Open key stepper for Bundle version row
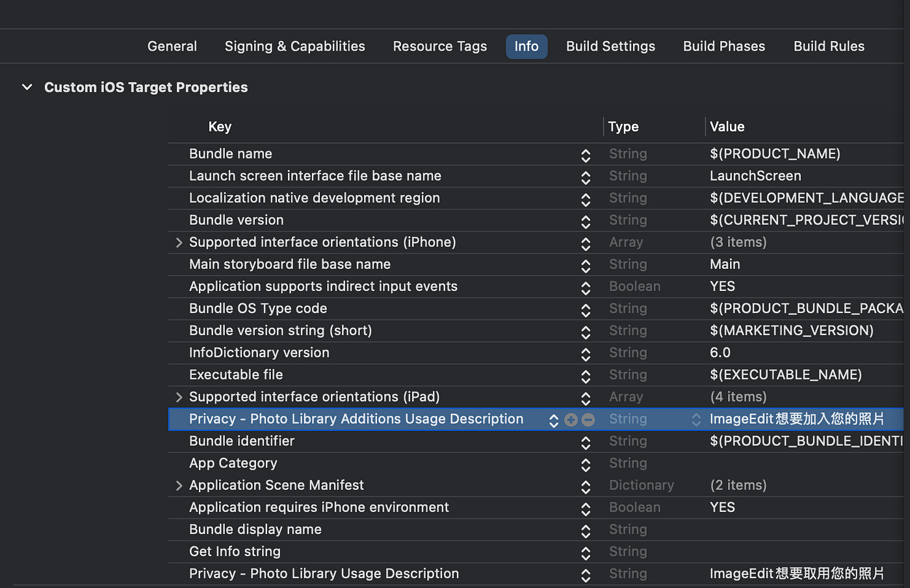 586,222
